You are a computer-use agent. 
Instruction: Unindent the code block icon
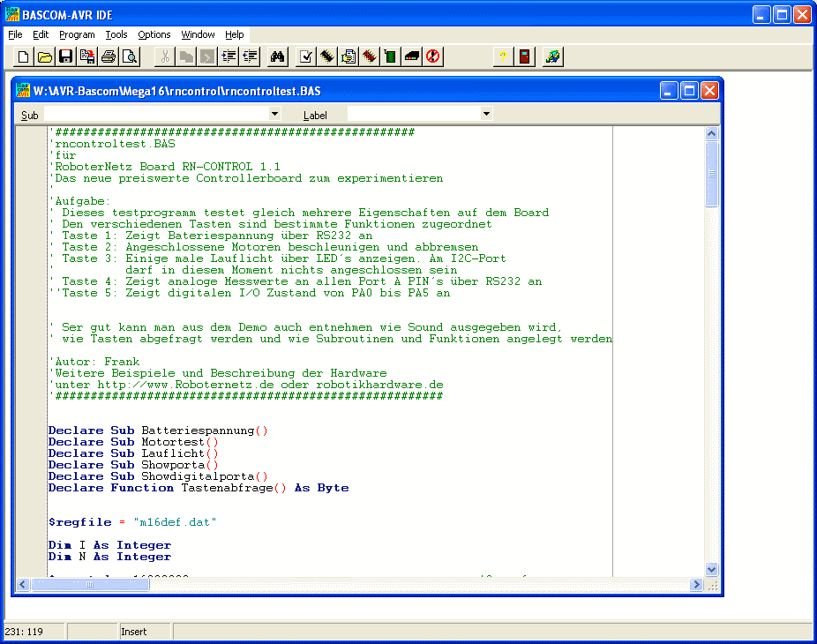[250, 56]
